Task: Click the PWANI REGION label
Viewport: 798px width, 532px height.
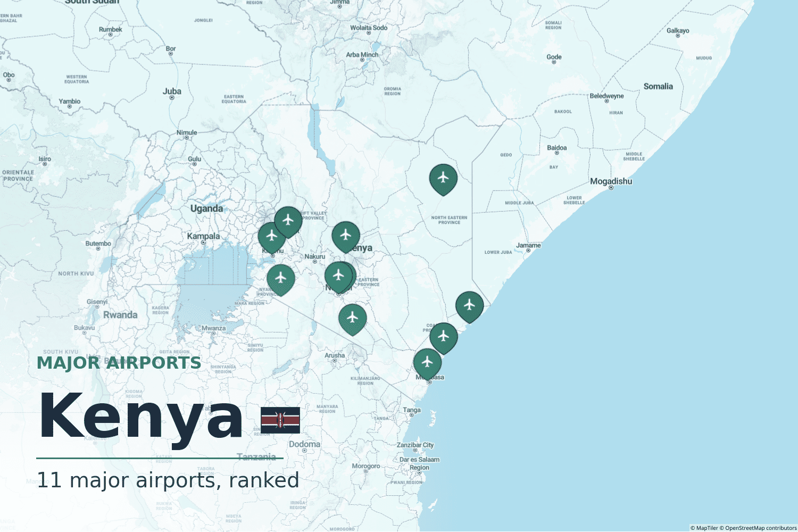Action: tap(406, 483)
